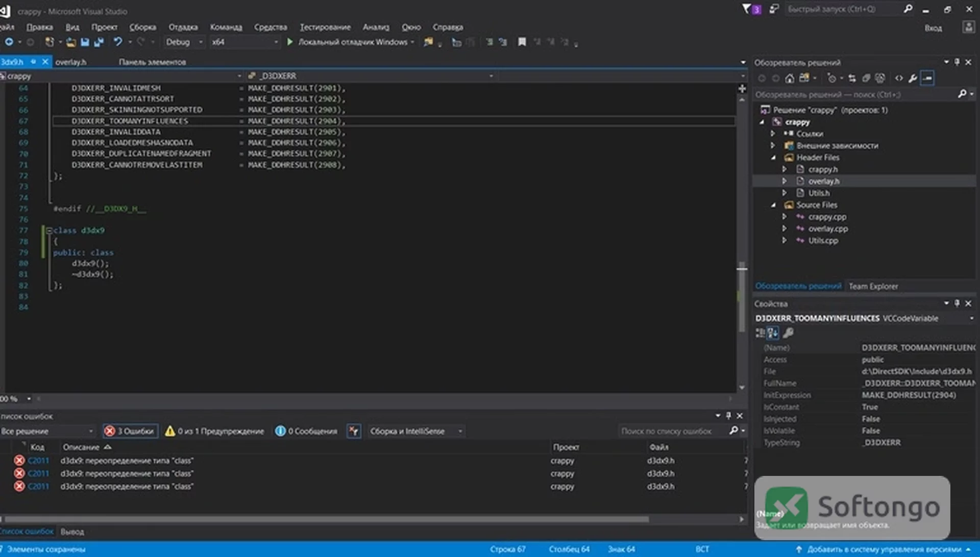
Task: Click add to source control in status bar
Action: coord(884,549)
